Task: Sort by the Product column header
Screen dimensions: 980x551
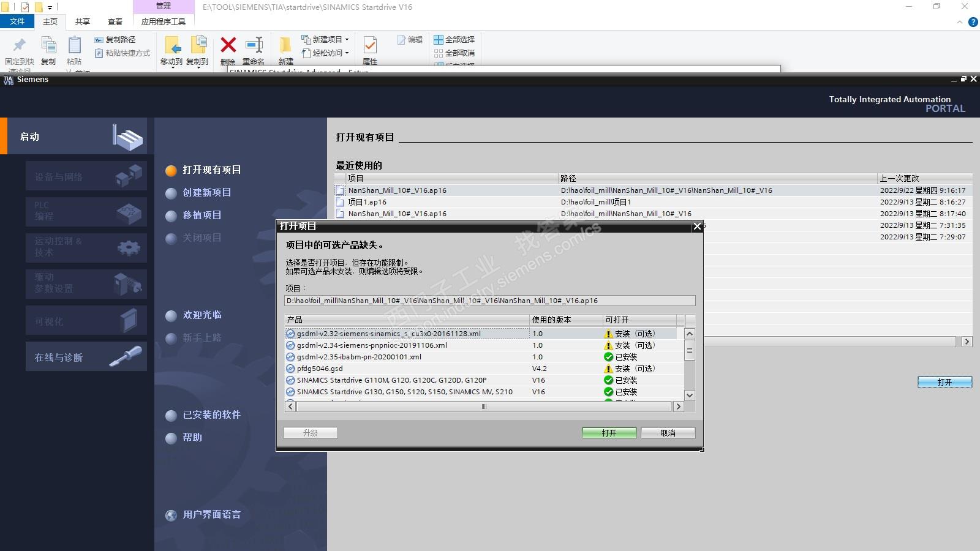Action: coord(407,320)
